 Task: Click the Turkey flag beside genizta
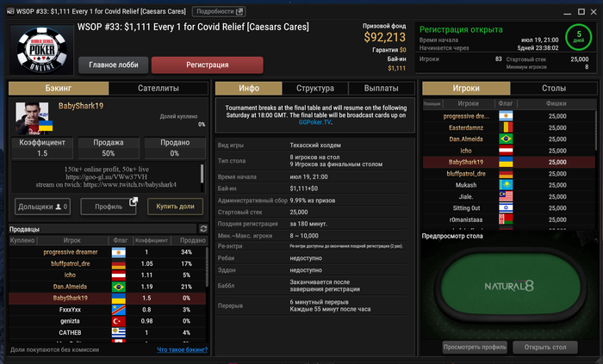pyautogui.click(x=119, y=321)
